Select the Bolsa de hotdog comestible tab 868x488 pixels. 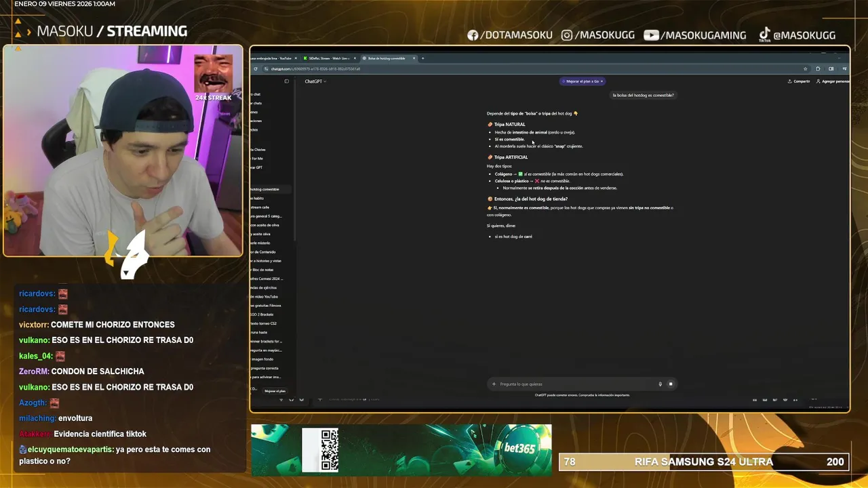coord(388,58)
